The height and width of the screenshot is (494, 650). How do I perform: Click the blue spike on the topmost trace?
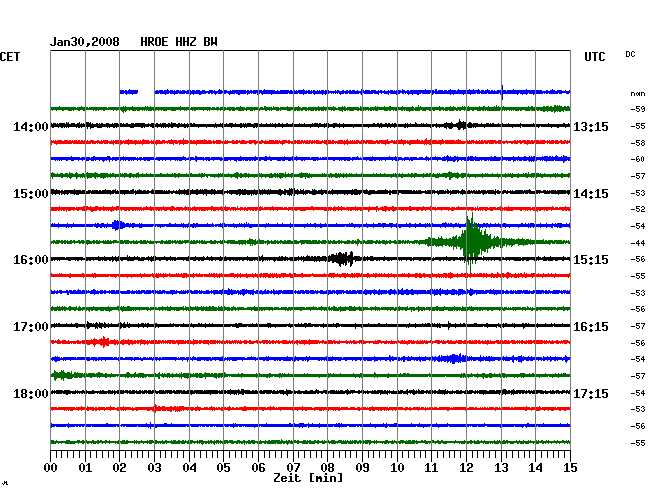[502, 92]
